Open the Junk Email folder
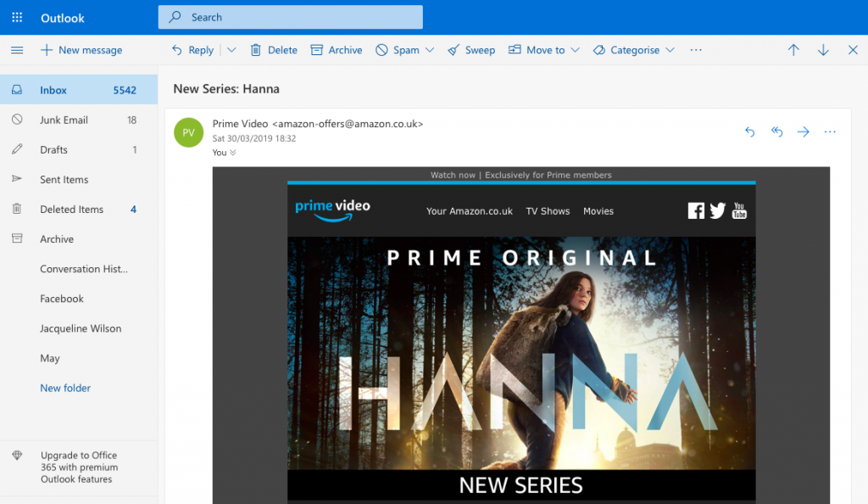Image resolution: width=868 pixels, height=504 pixels. pyautogui.click(x=79, y=120)
